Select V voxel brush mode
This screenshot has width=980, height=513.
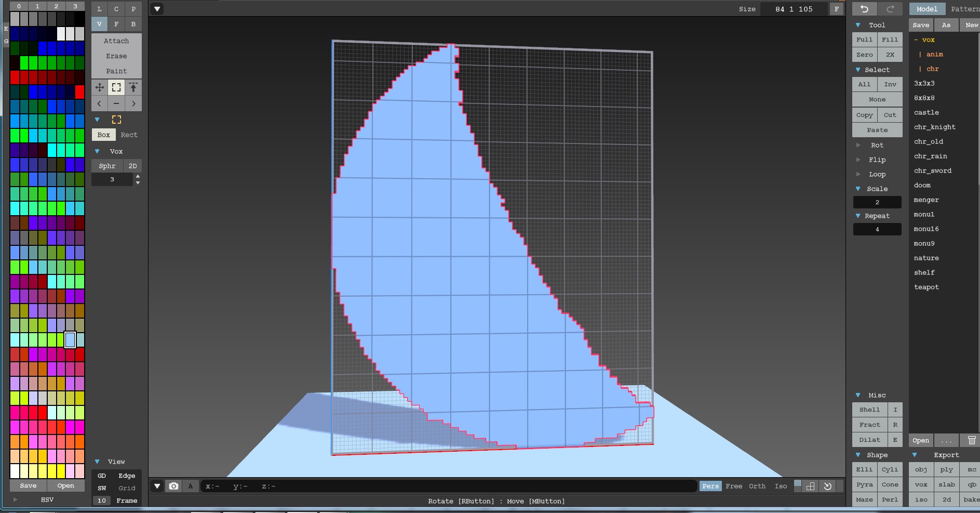[x=99, y=24]
